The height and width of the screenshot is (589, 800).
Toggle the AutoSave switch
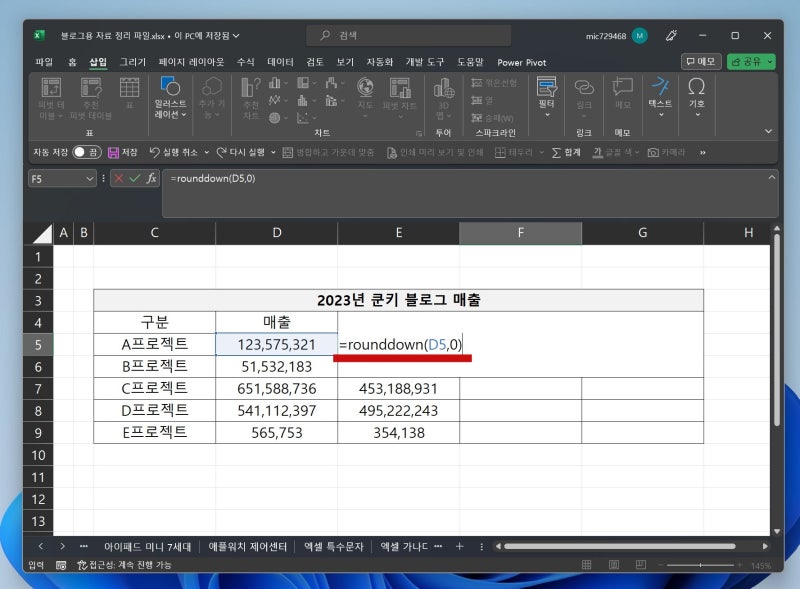point(87,152)
